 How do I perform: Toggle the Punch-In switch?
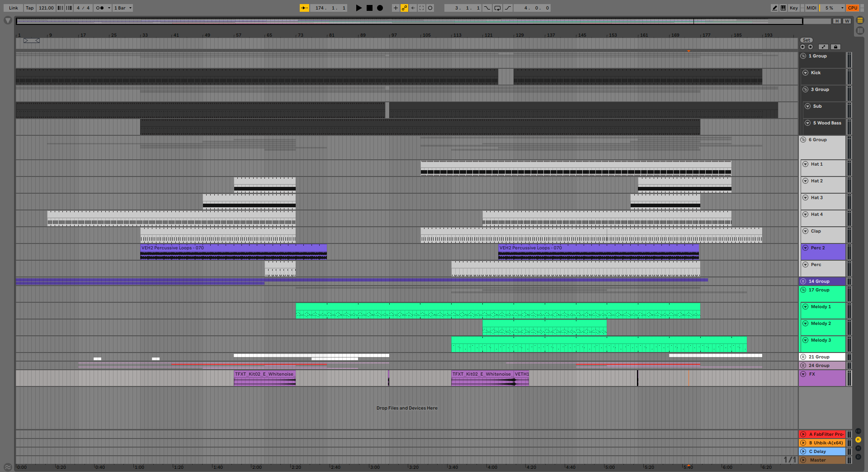(x=487, y=8)
